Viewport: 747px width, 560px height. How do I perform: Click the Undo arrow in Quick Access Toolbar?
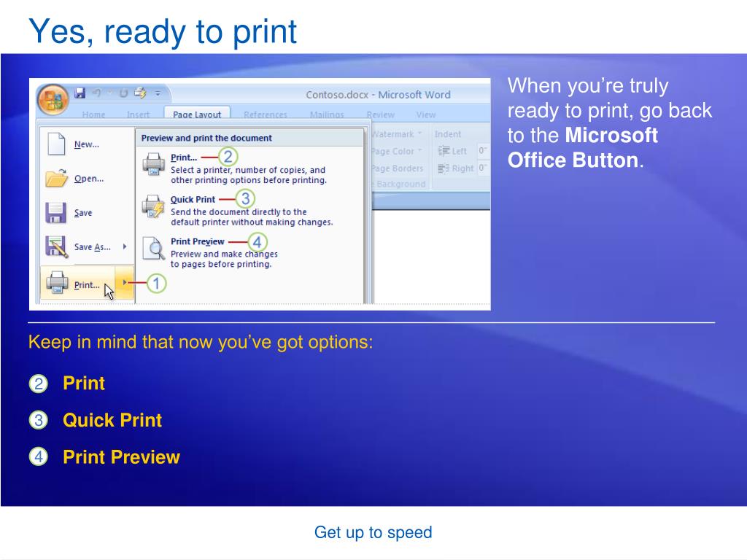[x=97, y=93]
